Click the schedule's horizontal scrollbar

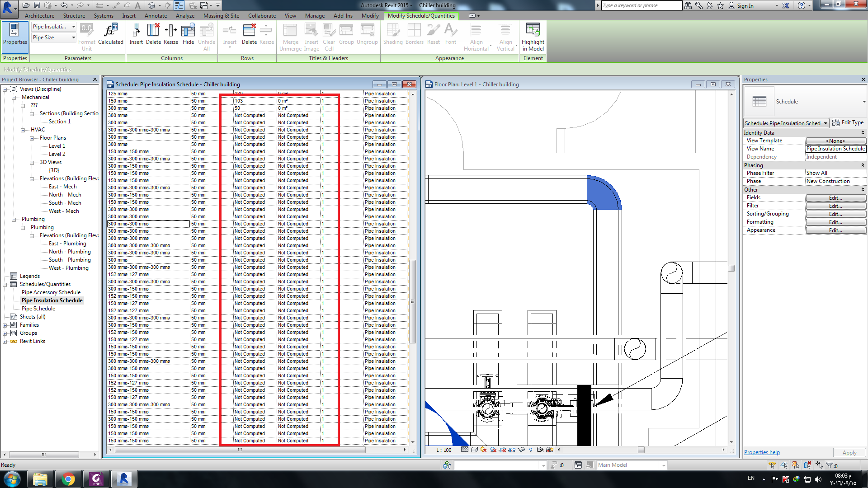coord(240,450)
